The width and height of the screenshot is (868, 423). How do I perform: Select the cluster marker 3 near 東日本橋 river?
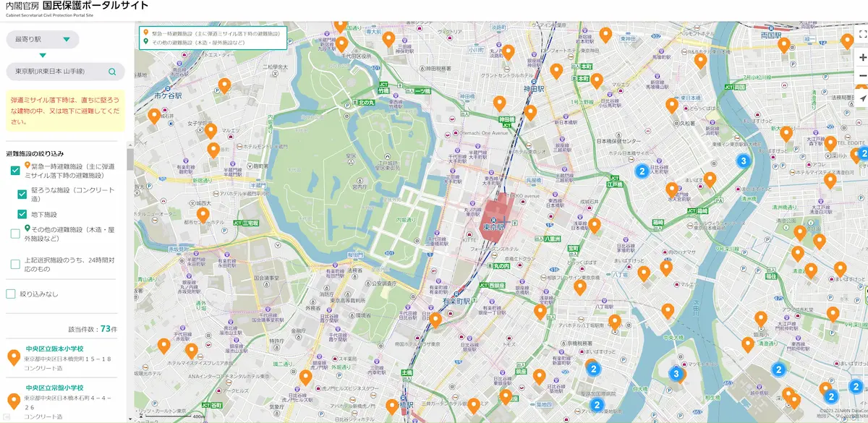coord(742,161)
